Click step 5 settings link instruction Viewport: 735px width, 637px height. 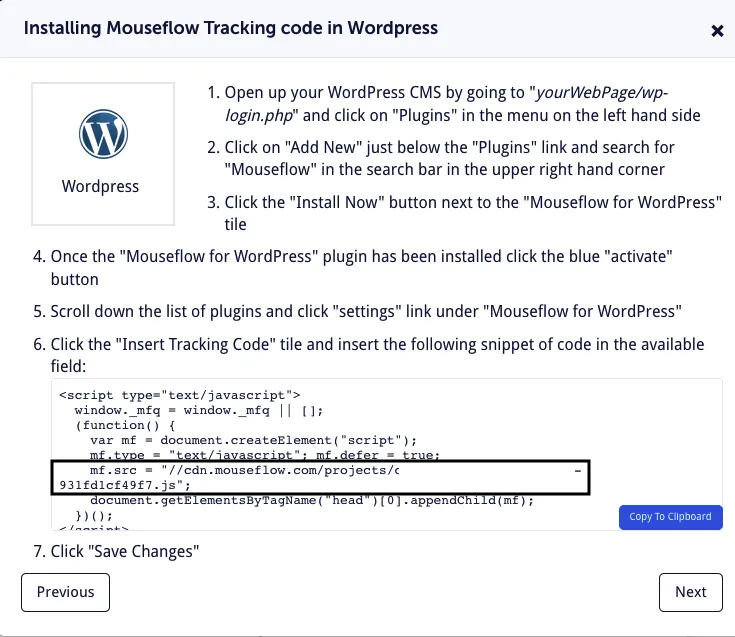(x=357, y=311)
